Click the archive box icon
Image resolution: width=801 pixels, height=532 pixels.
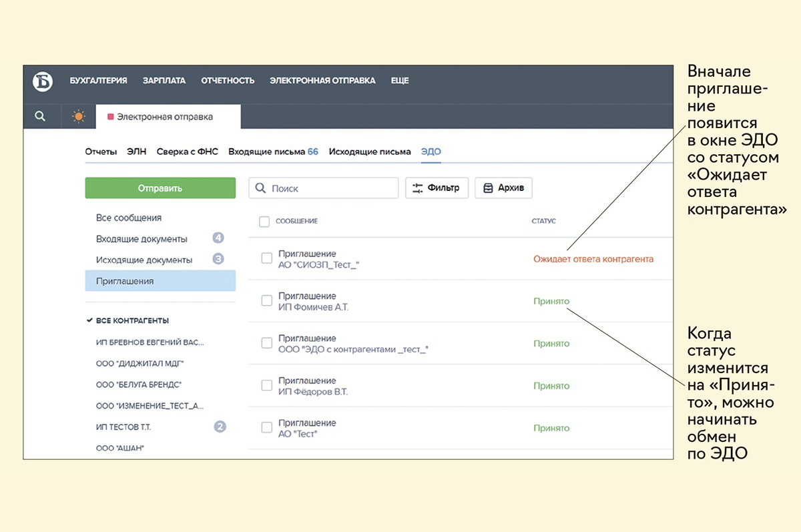tap(488, 188)
